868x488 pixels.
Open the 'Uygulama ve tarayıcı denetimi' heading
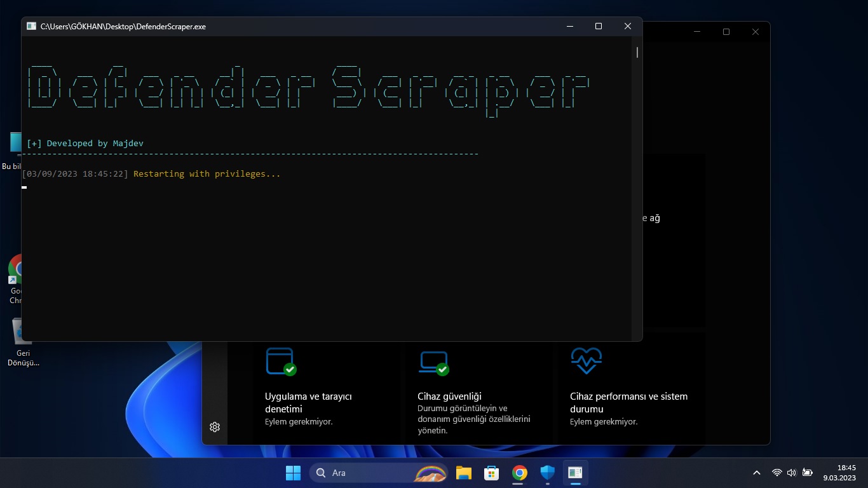(308, 403)
